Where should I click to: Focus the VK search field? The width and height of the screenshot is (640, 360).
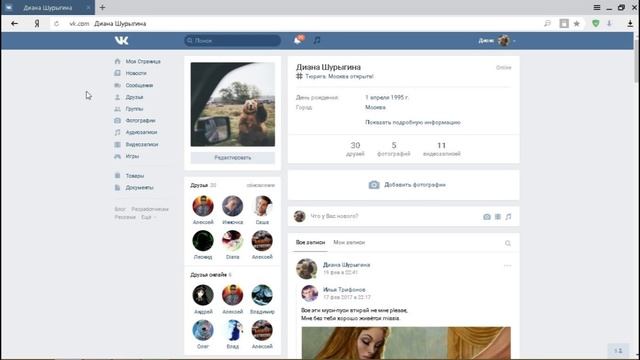[x=233, y=40]
